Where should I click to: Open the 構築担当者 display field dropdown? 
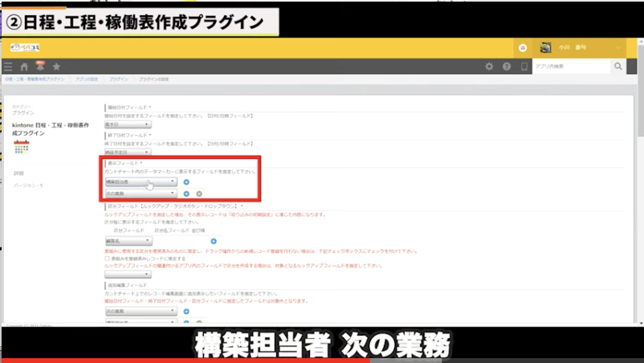(141, 182)
